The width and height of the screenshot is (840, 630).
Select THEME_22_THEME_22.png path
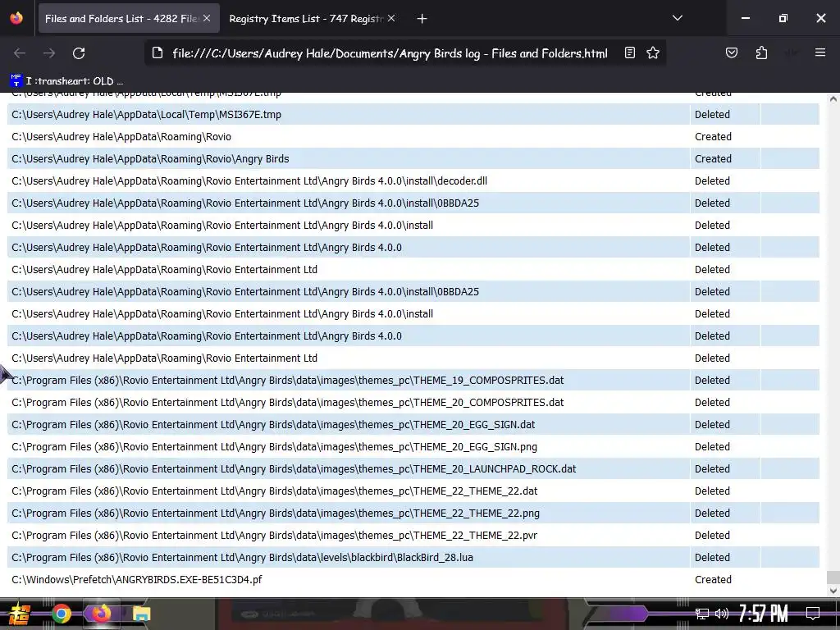276,514
